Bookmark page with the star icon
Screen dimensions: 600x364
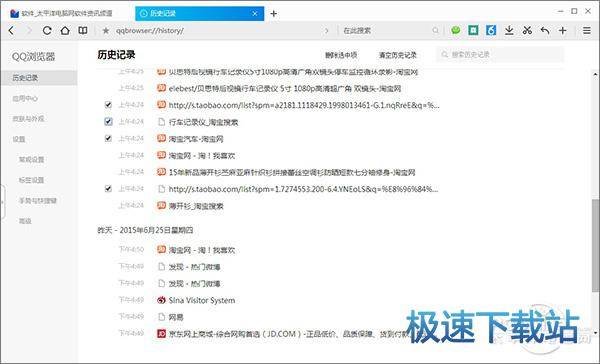coord(106,31)
